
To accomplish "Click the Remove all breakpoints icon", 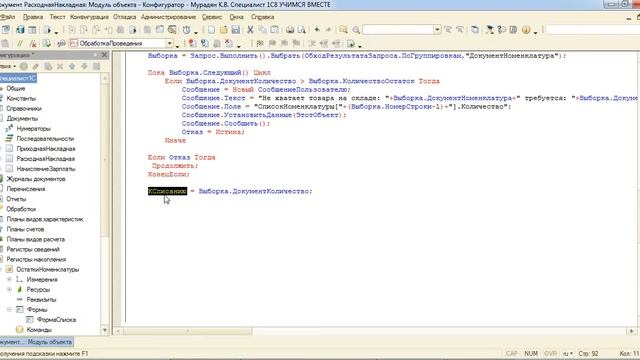I will coord(229,43).
